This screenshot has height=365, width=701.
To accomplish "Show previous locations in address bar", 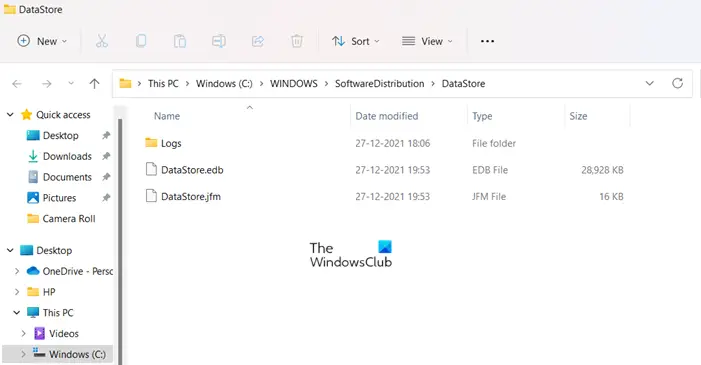I will coord(650,84).
